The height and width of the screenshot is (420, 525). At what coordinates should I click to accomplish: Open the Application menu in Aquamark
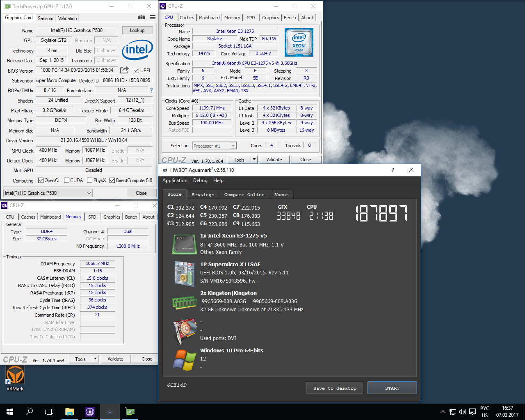click(175, 180)
